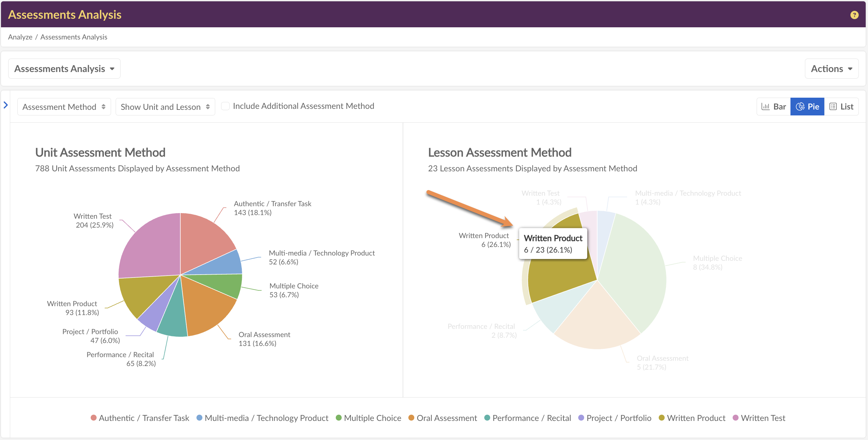Click Assessments Analysis breadcrumb link
This screenshot has width=868, height=440.
pyautogui.click(x=74, y=37)
